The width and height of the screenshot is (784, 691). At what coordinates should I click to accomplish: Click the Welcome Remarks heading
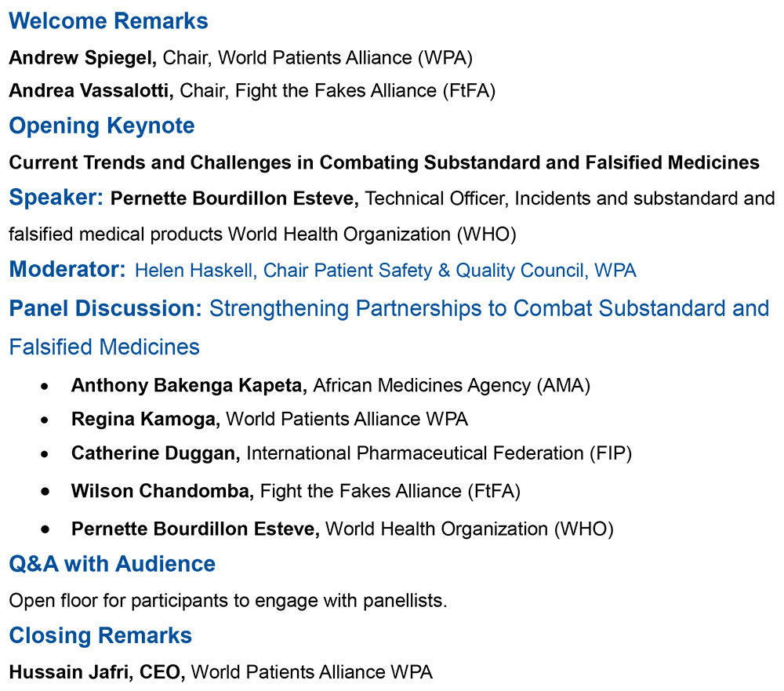pos(108,21)
